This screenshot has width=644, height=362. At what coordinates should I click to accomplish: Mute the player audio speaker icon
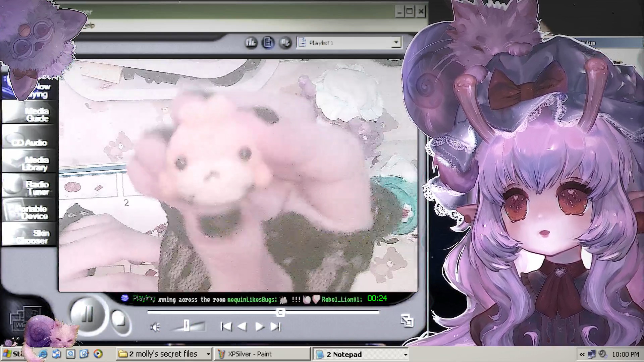tap(155, 327)
